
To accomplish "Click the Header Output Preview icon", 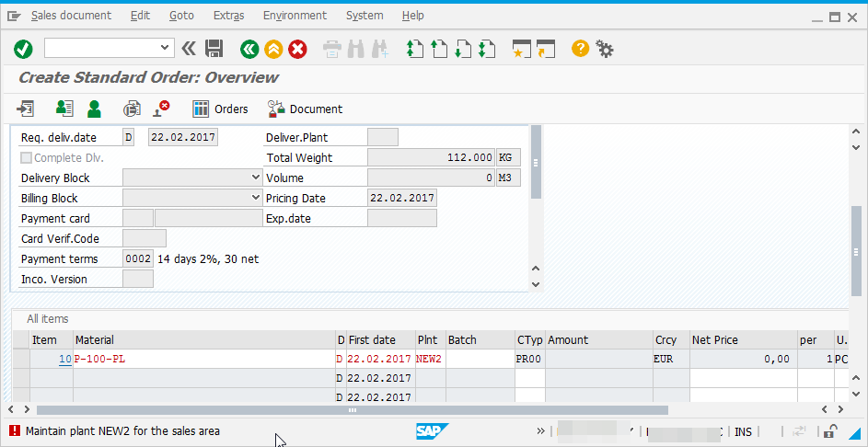I will click(132, 109).
